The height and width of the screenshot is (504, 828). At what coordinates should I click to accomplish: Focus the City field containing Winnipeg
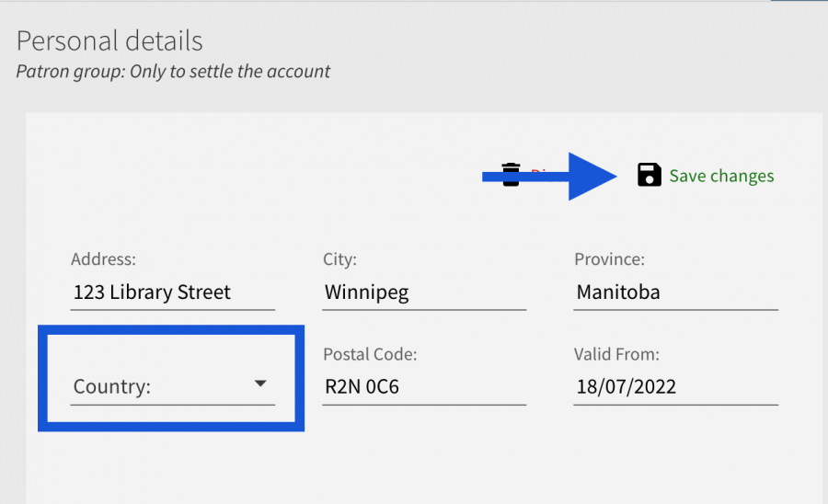tap(424, 292)
